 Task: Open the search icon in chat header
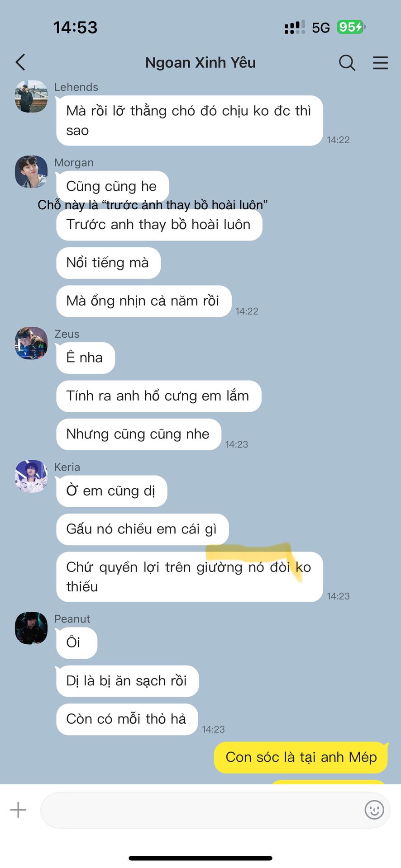pyautogui.click(x=347, y=62)
